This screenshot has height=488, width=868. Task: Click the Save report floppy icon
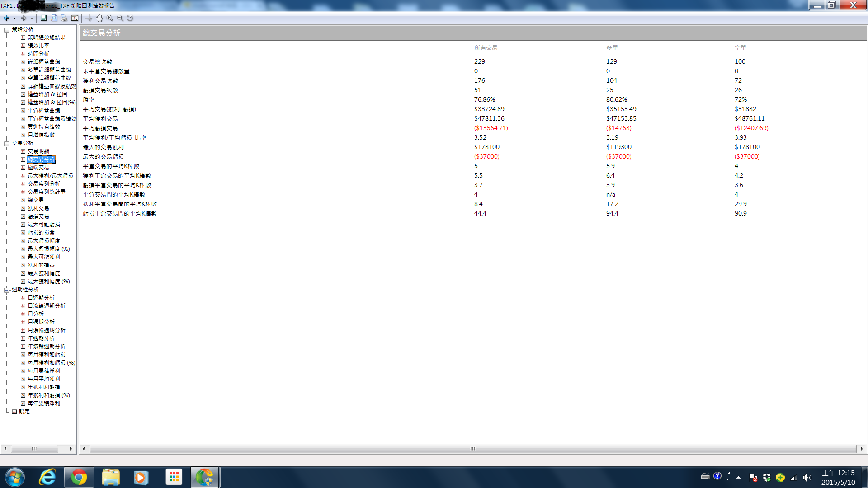coord(43,18)
